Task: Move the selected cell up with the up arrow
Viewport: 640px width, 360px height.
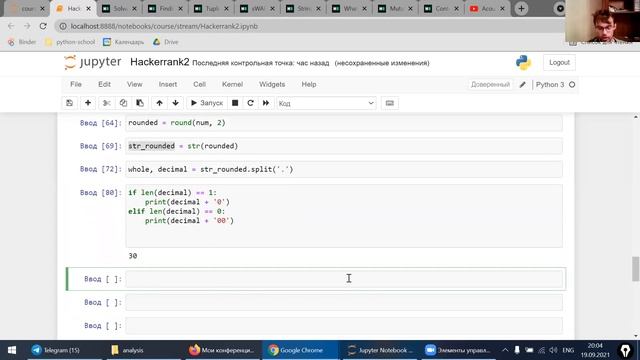Action: coord(159,103)
